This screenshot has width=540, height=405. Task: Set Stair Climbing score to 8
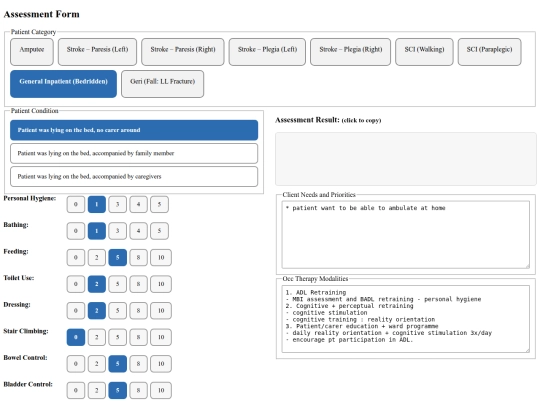138,337
